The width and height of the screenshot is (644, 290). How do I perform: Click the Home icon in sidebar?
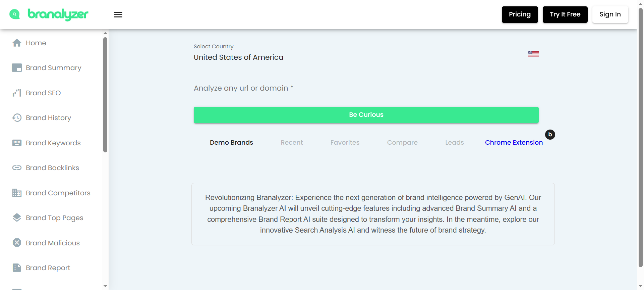(x=17, y=43)
